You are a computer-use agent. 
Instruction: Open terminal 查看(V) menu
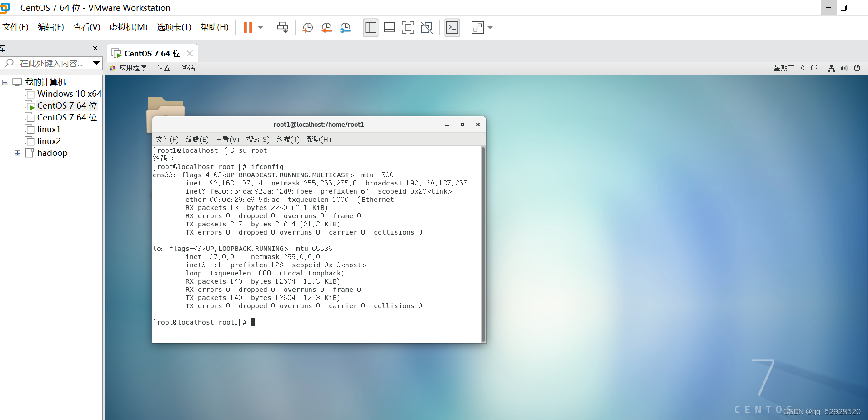(x=227, y=140)
